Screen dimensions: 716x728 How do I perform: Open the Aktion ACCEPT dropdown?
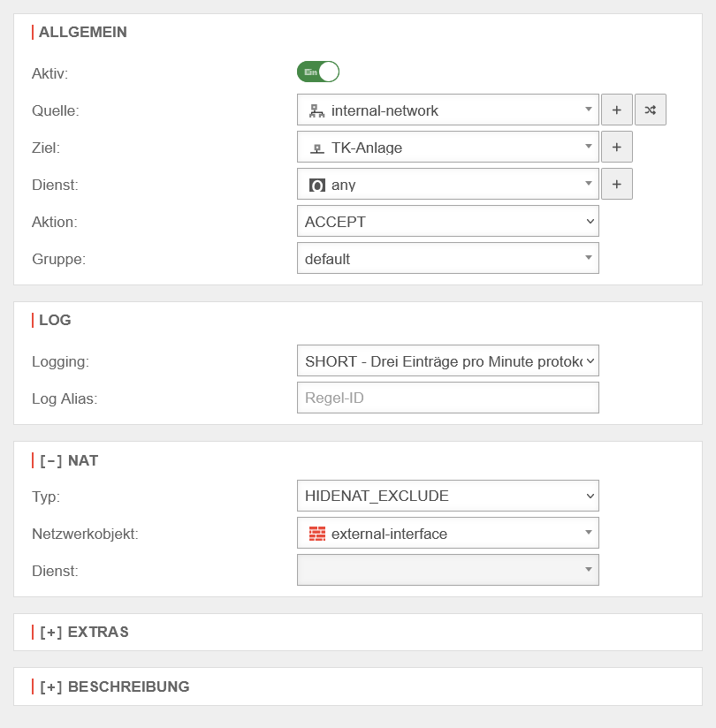pyautogui.click(x=448, y=222)
